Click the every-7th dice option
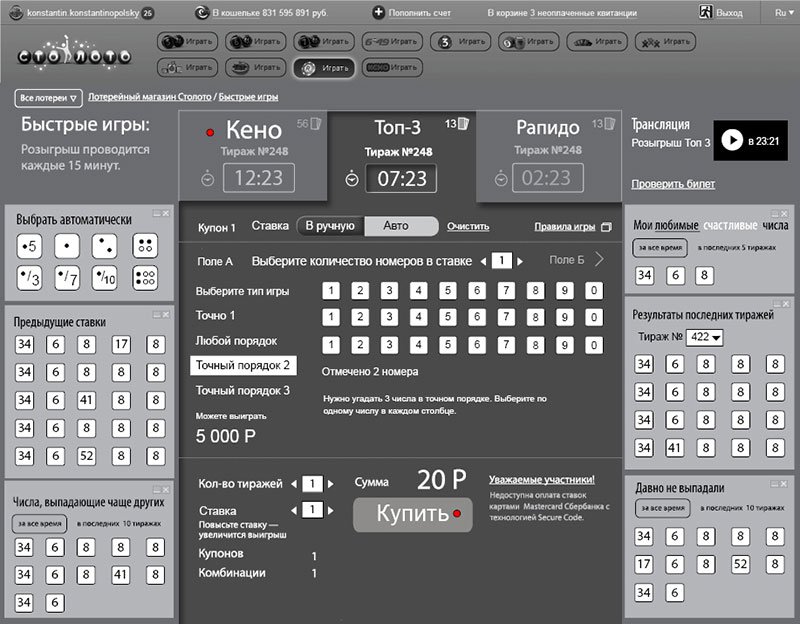Screen dimensions: 800x624 point(68,277)
